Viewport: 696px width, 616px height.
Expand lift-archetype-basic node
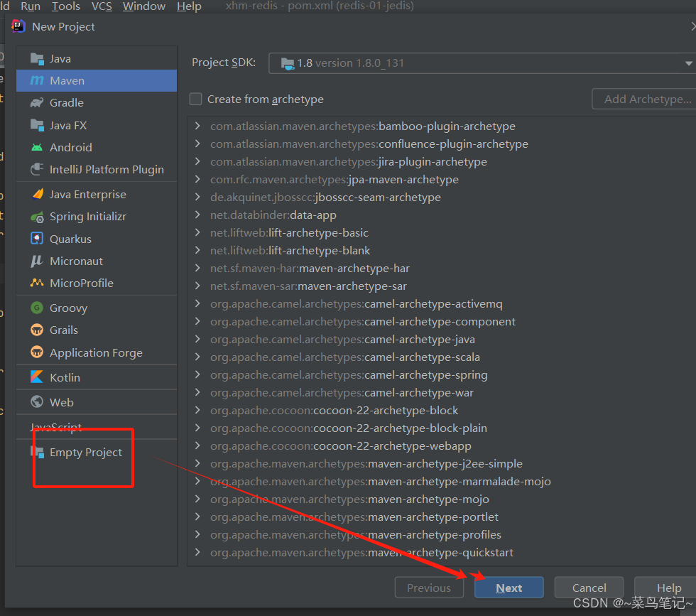(x=197, y=233)
